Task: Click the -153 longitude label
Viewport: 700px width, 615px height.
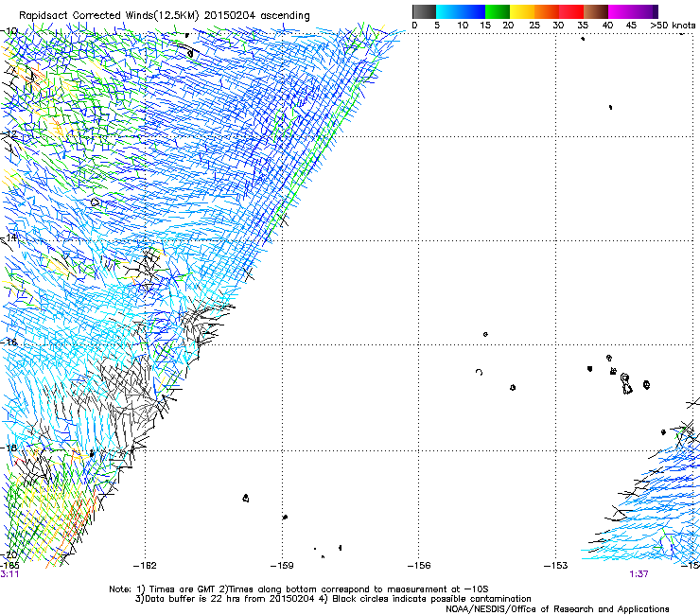Action: 556,566
